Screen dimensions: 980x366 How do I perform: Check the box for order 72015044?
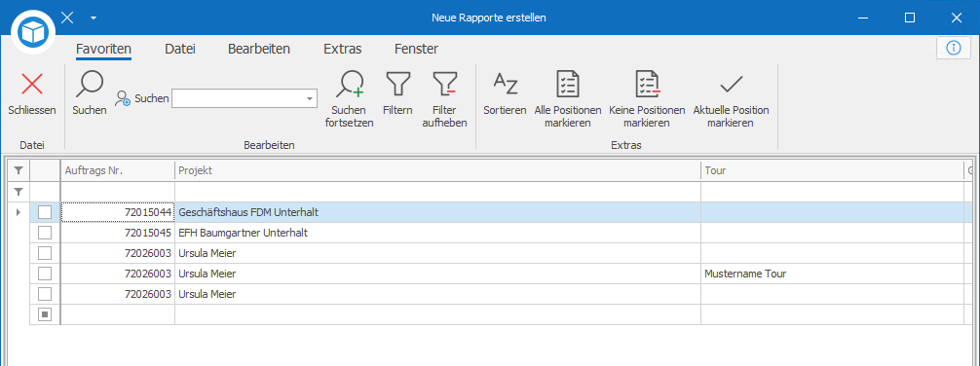45,212
